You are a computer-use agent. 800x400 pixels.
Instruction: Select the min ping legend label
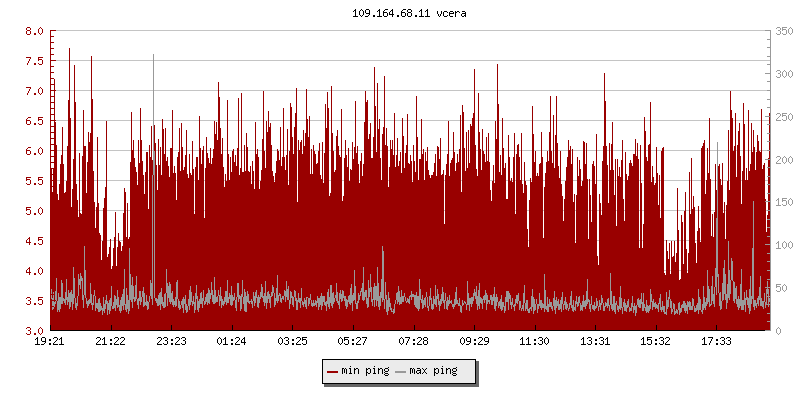363,371
